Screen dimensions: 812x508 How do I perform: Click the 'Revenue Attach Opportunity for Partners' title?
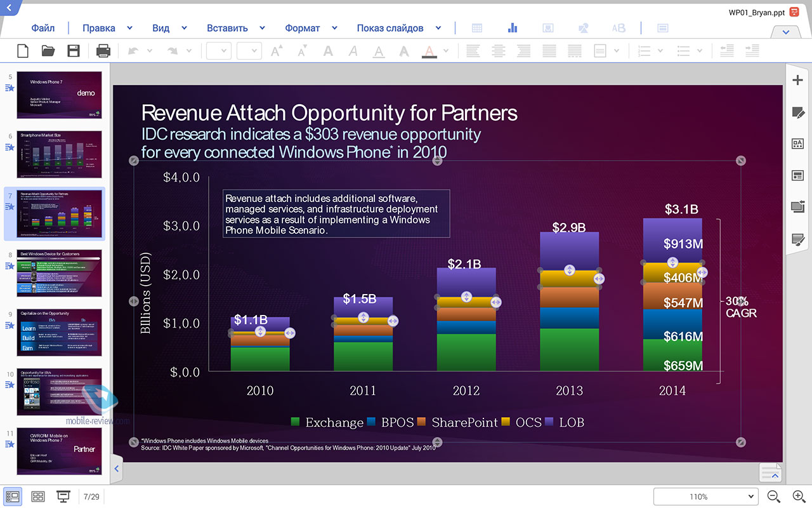(x=329, y=113)
